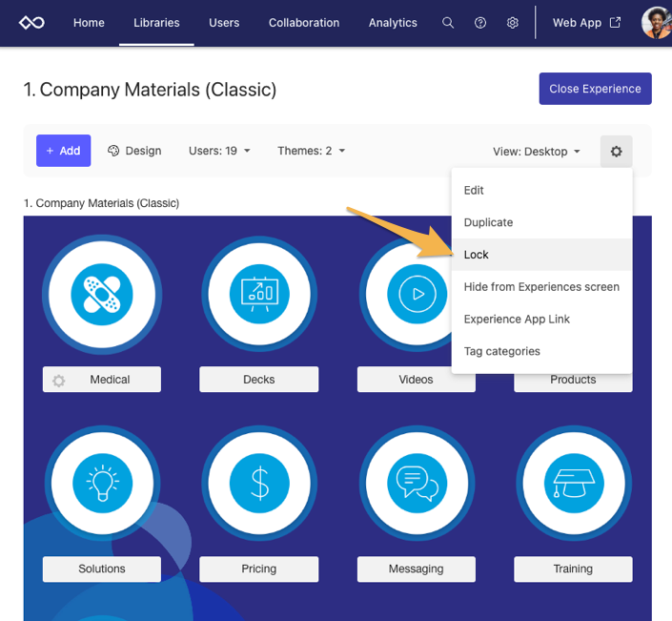
Task: Open the Messaging chat bubbles icon circle
Action: 417,484
